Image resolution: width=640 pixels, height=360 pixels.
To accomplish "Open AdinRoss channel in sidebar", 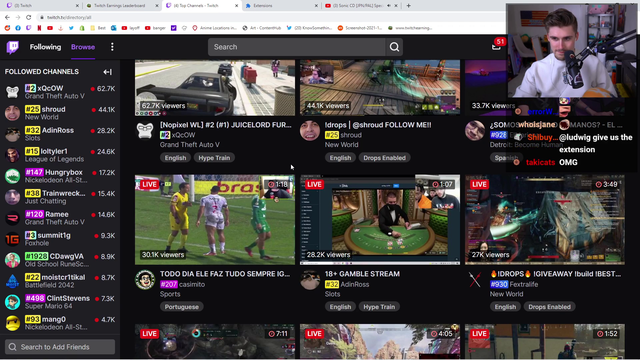I will 60,134.
